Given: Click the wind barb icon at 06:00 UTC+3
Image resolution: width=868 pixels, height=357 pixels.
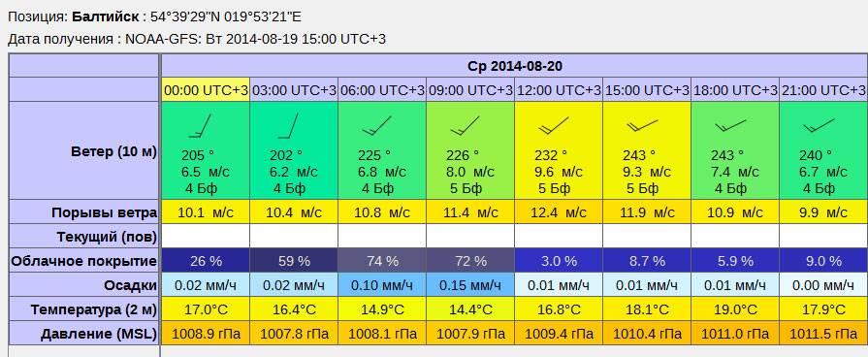Looking at the screenshot, I should click(x=377, y=126).
